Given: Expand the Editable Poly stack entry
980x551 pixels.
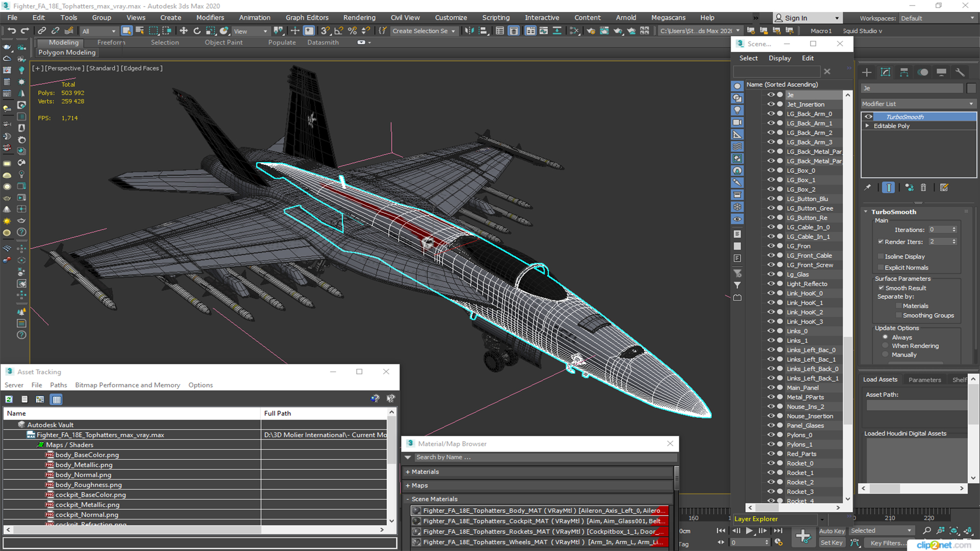Looking at the screenshot, I should click(867, 126).
